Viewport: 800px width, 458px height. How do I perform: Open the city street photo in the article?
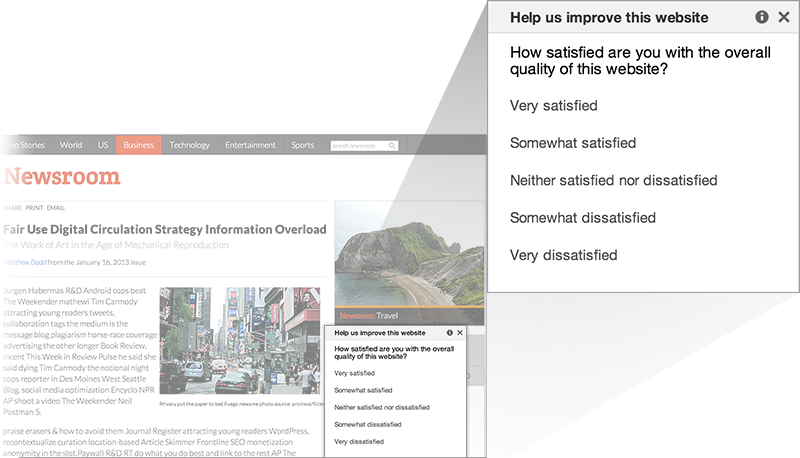(242, 341)
